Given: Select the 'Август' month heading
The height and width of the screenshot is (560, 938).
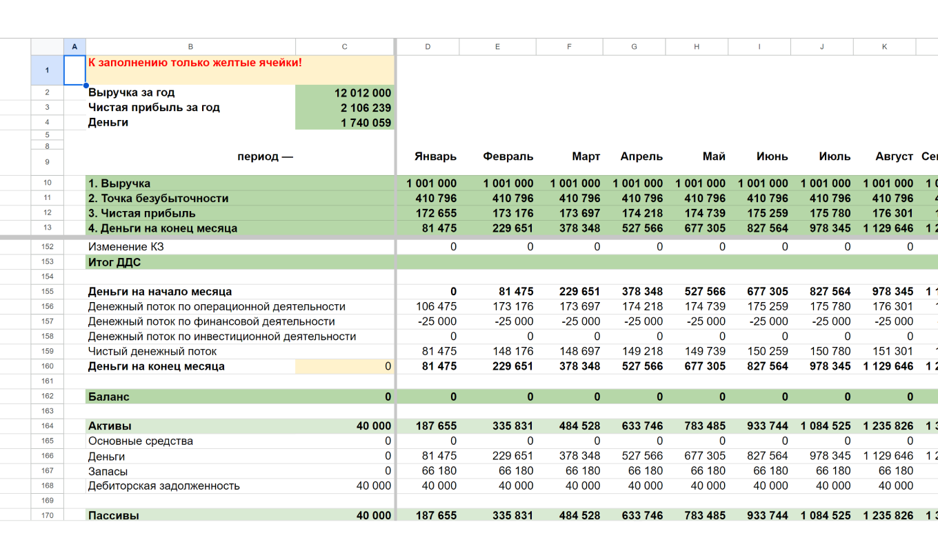Looking at the screenshot, I should coord(894,157).
